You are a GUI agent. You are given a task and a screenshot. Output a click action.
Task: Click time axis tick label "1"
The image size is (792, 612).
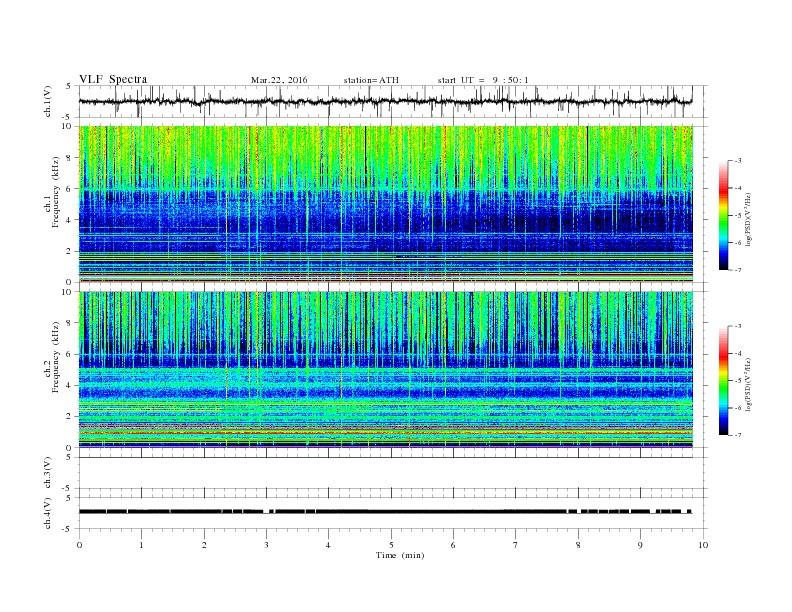(141, 545)
